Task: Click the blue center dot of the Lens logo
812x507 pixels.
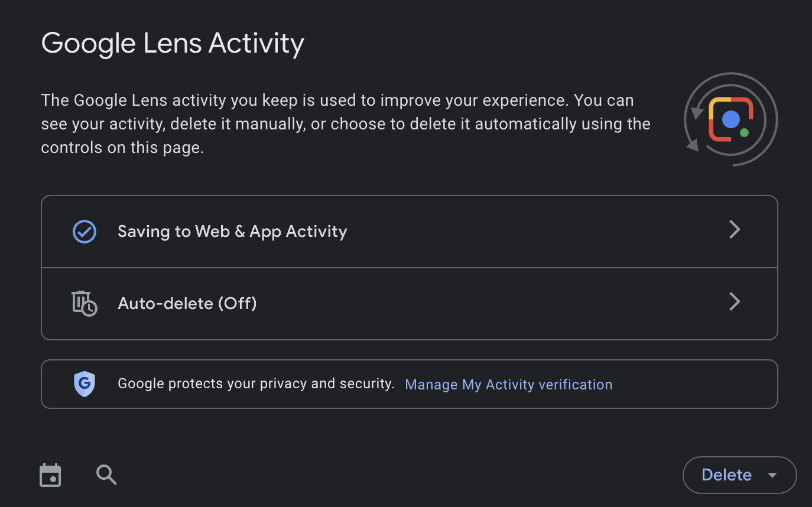Action: click(731, 119)
